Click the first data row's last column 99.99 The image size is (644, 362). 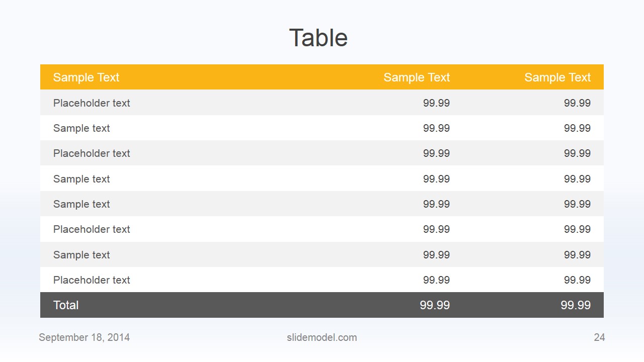pos(577,103)
